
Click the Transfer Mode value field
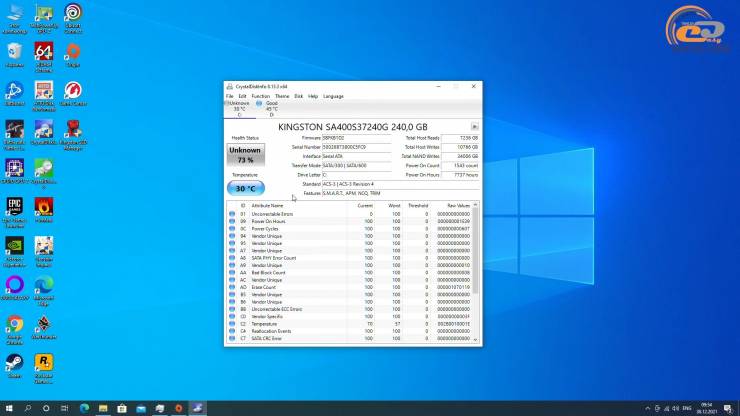click(x=356, y=166)
